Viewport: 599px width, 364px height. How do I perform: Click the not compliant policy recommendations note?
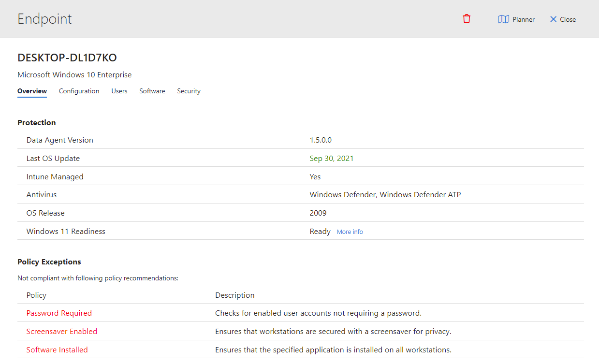(98, 278)
